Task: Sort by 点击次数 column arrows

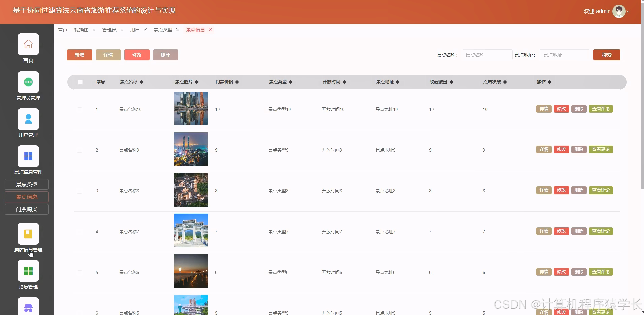Action: [x=505, y=82]
